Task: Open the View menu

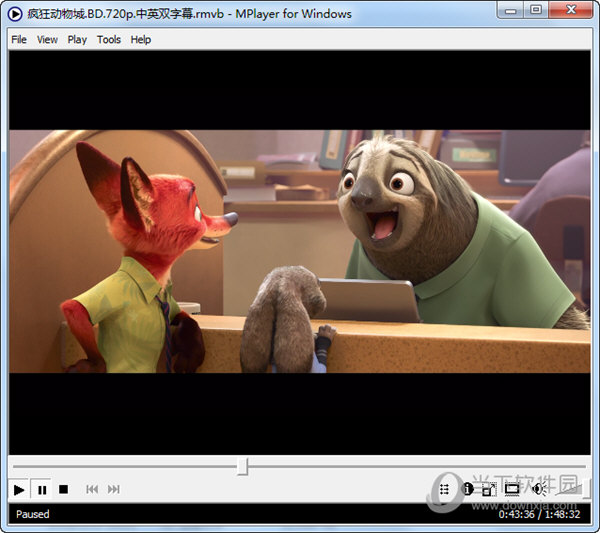Action: click(x=47, y=40)
